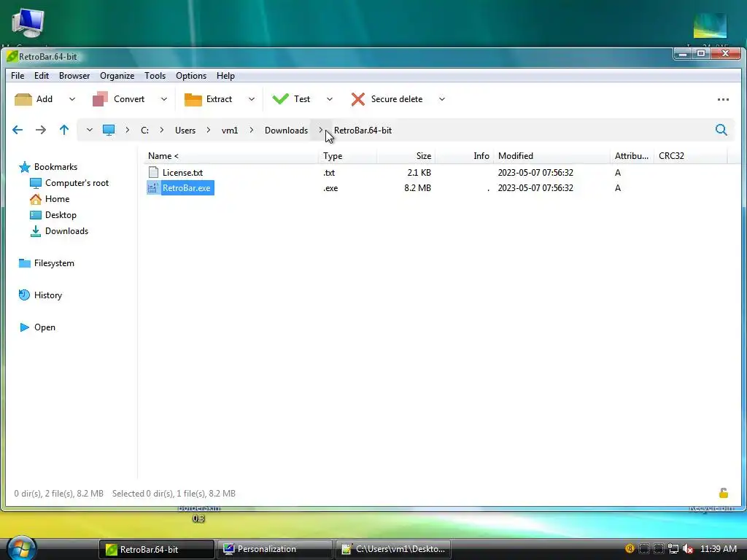Click the Selected files status text
The height and width of the screenshot is (560, 747).
click(x=174, y=494)
